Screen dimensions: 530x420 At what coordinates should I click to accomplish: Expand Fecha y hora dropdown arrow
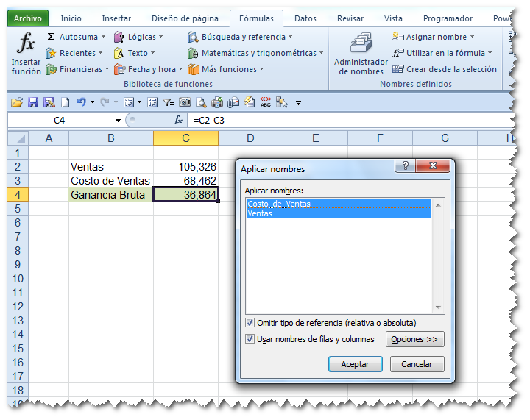tap(180, 69)
